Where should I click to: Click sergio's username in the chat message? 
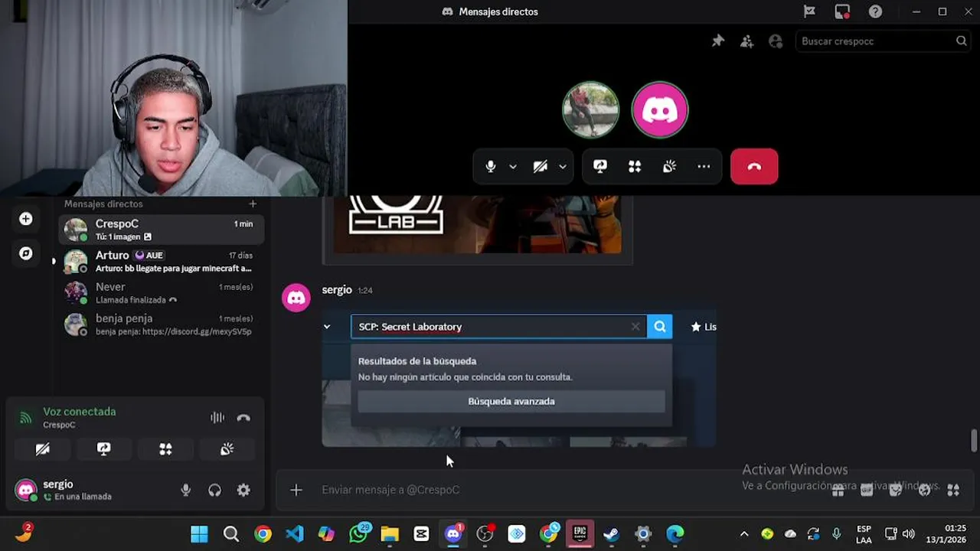pyautogui.click(x=337, y=290)
